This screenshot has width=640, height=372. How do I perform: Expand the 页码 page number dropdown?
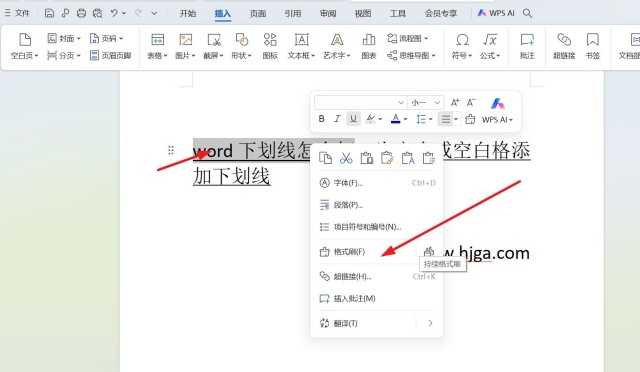[x=121, y=39]
